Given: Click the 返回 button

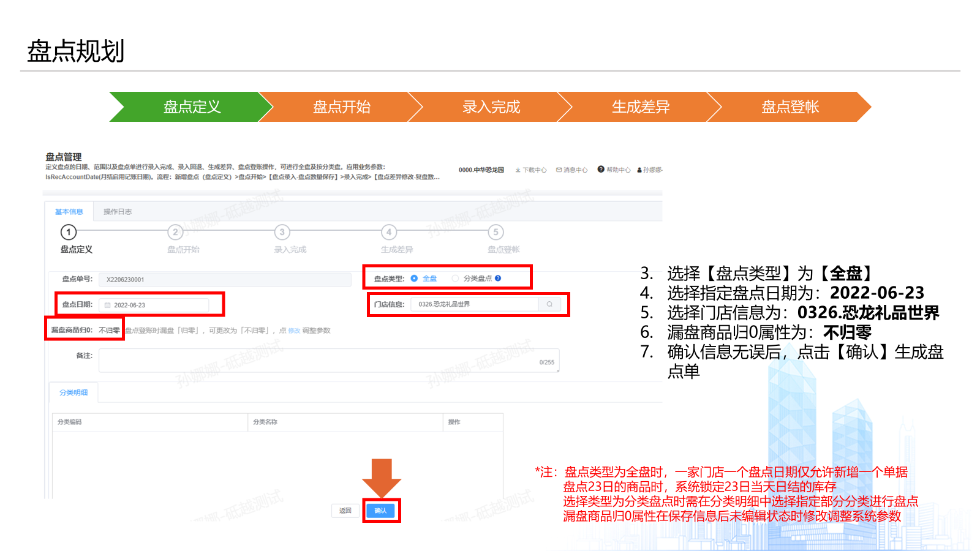Looking at the screenshot, I should coord(345,511).
